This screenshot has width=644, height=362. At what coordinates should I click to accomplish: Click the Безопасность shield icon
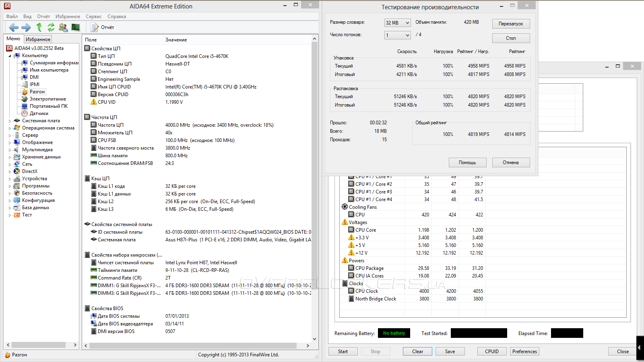(17, 193)
